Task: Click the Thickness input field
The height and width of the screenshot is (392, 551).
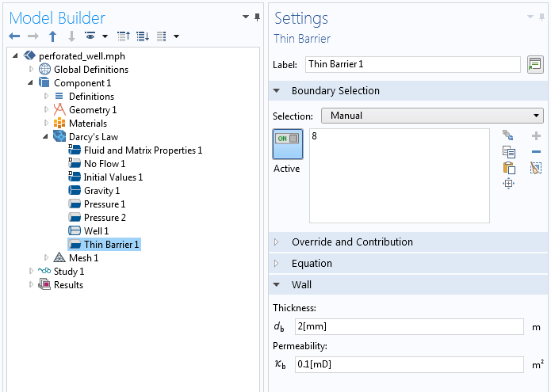Action: pyautogui.click(x=408, y=326)
